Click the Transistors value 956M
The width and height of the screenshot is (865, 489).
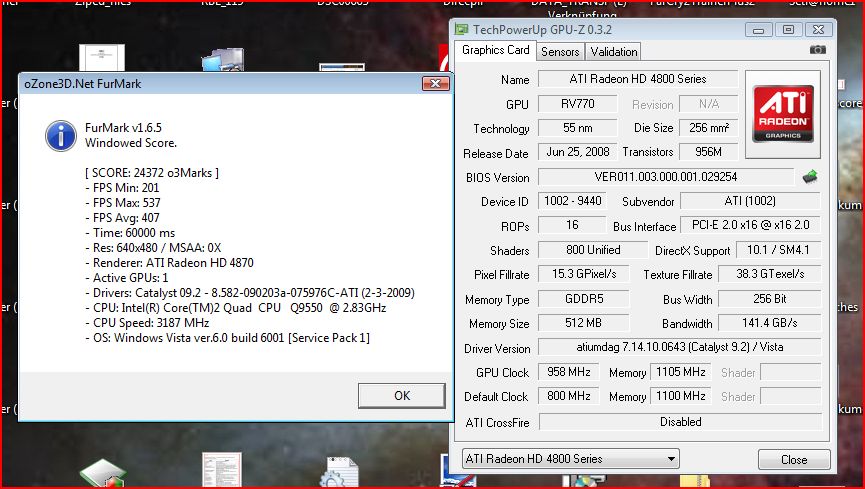pos(708,152)
